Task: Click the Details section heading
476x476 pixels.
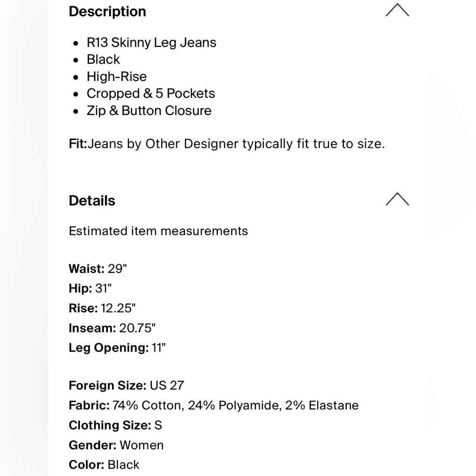Action: click(x=92, y=201)
